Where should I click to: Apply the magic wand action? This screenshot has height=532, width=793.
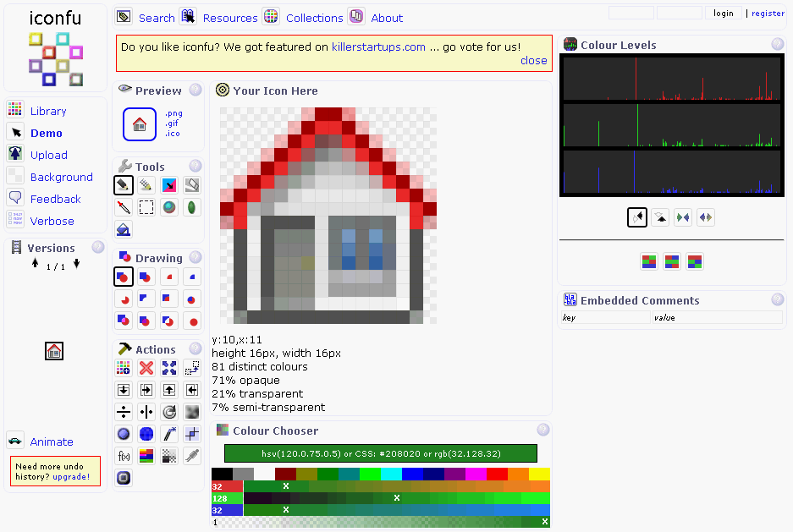pos(168,434)
